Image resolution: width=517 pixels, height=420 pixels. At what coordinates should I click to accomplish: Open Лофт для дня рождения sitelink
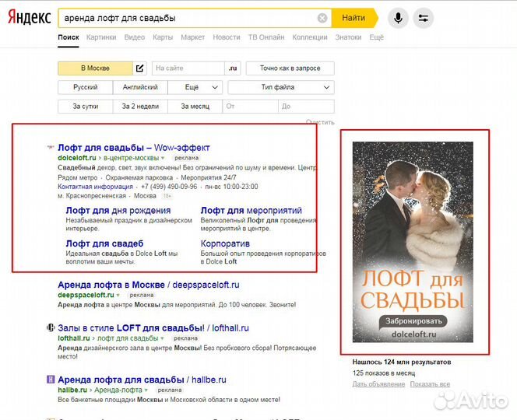tap(118, 210)
